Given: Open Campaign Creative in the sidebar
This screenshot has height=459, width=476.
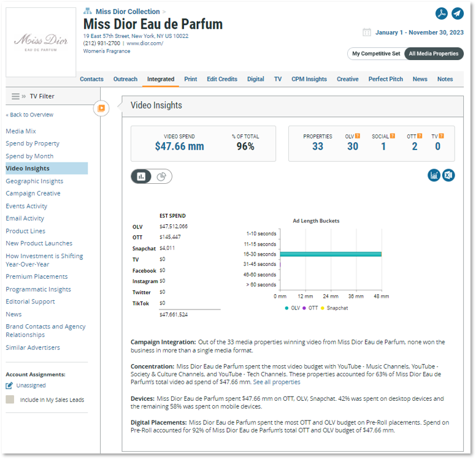Looking at the screenshot, I should (33, 193).
